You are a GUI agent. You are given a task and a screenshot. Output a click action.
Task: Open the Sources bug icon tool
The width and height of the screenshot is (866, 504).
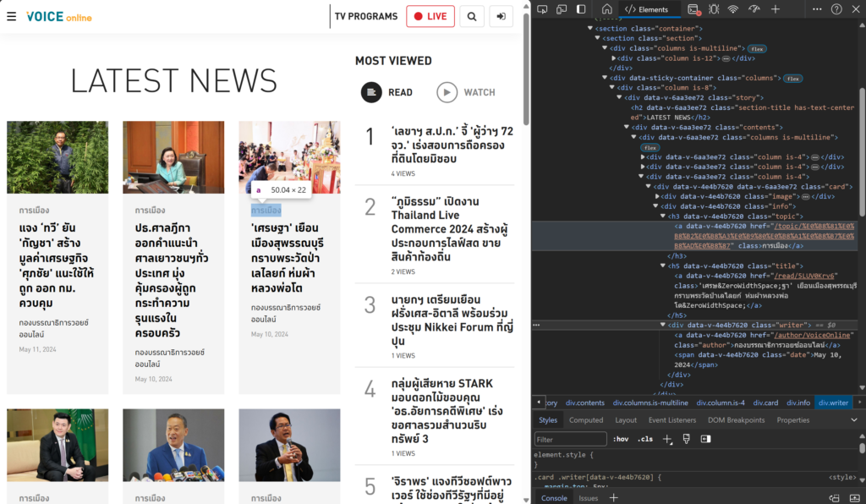(x=714, y=9)
